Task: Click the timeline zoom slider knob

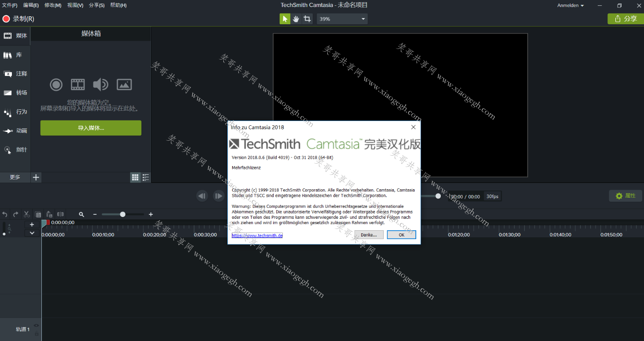Action: (122, 214)
